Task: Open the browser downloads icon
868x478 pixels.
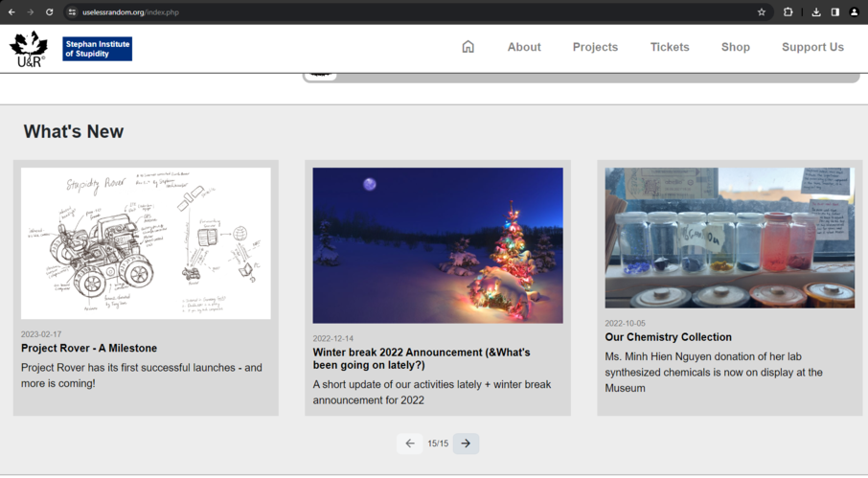Action: [x=816, y=12]
